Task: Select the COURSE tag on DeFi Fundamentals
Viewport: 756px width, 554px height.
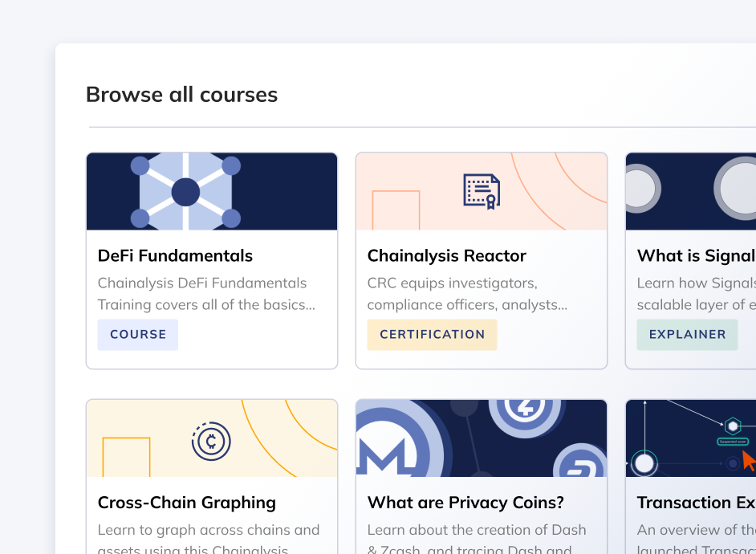Action: point(137,334)
